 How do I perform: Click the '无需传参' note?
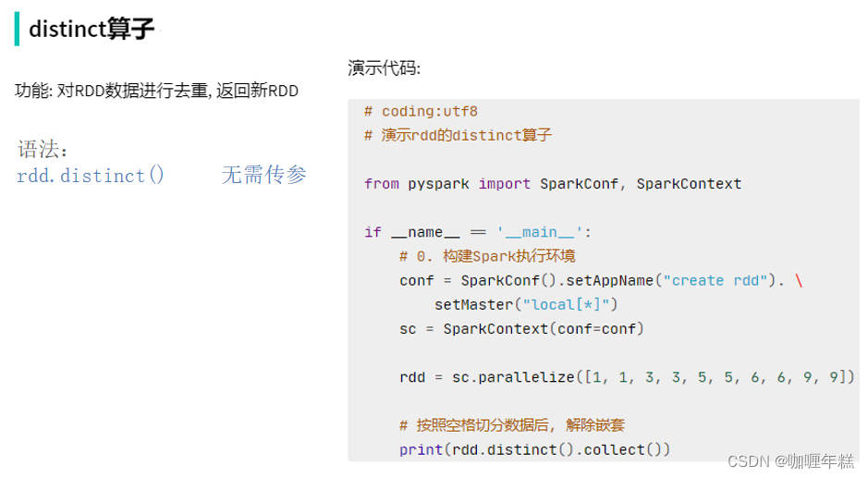(264, 175)
